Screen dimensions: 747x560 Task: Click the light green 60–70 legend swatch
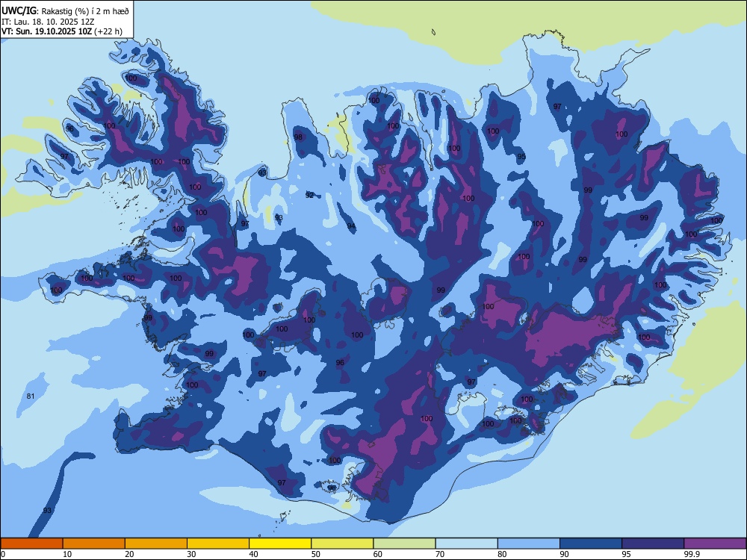(x=404, y=544)
